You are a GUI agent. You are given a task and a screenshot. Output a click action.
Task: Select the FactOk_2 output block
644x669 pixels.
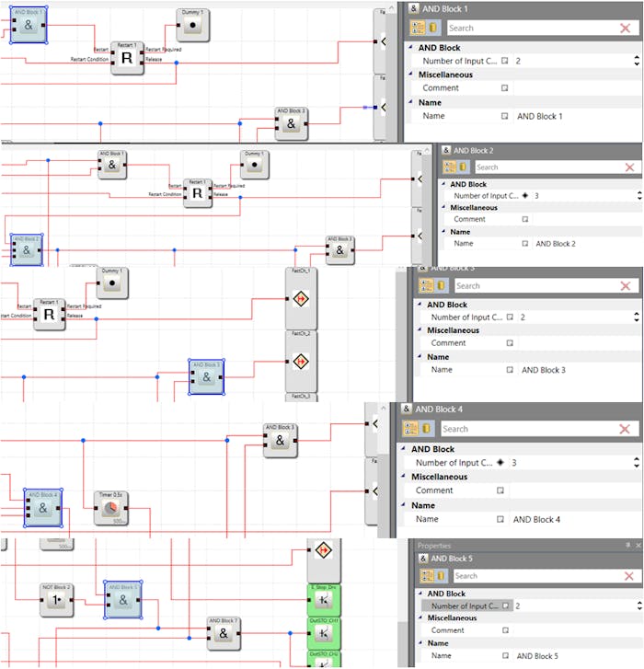click(301, 362)
